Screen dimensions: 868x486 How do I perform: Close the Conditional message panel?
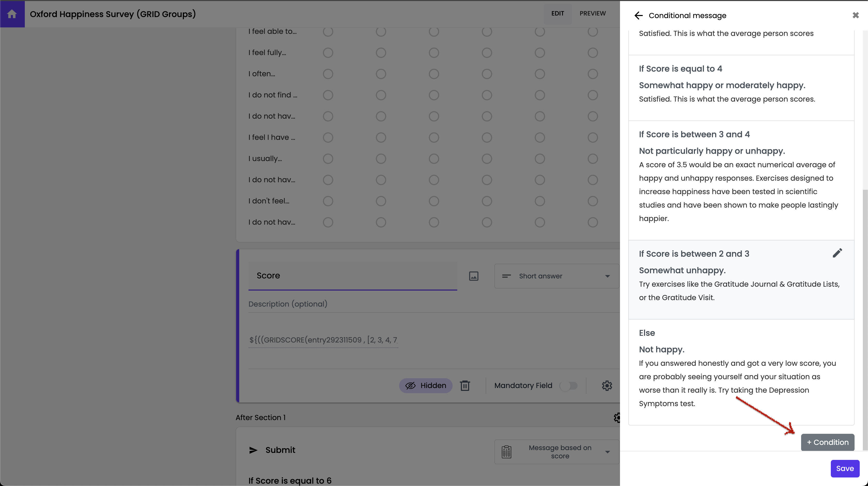[856, 15]
